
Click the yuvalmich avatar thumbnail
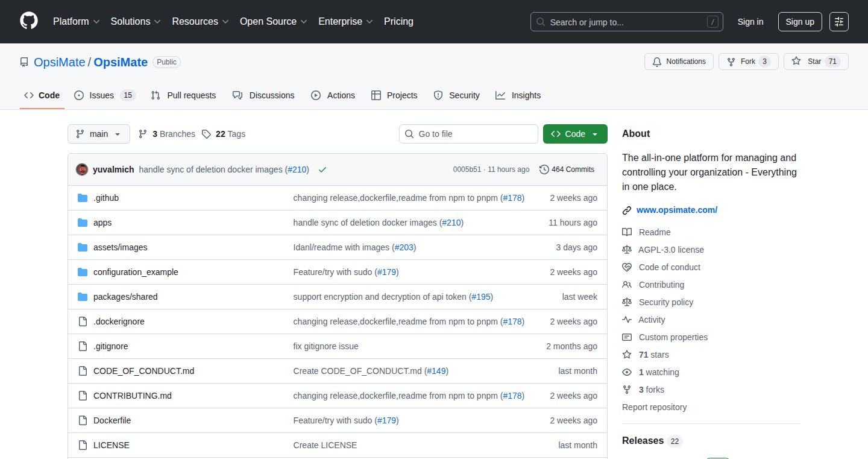[x=82, y=169]
